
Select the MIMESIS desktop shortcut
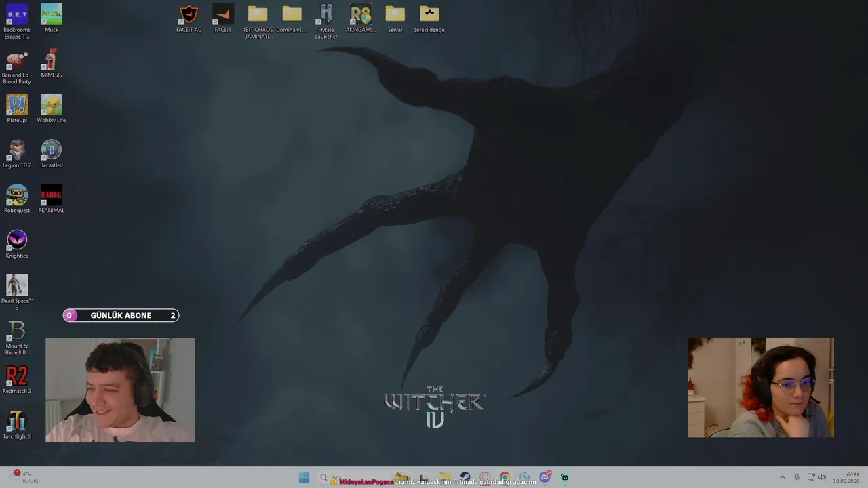point(52,64)
